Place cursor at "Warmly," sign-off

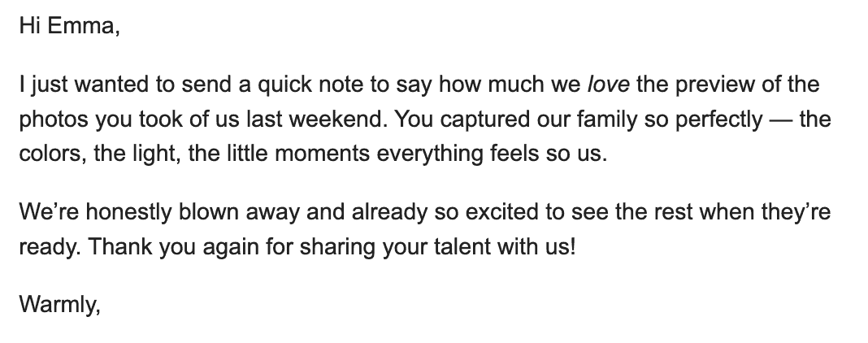click(60, 305)
